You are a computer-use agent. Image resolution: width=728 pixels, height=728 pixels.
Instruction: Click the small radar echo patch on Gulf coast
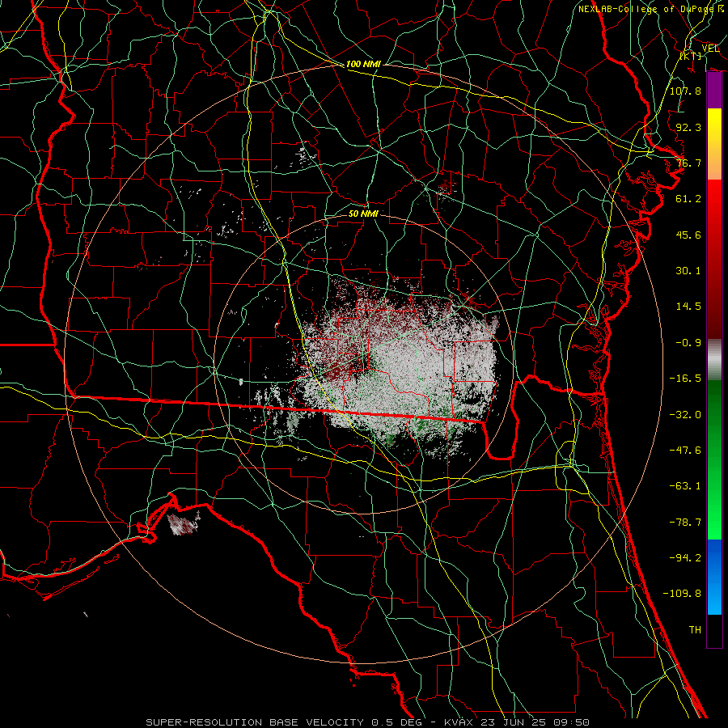(184, 523)
